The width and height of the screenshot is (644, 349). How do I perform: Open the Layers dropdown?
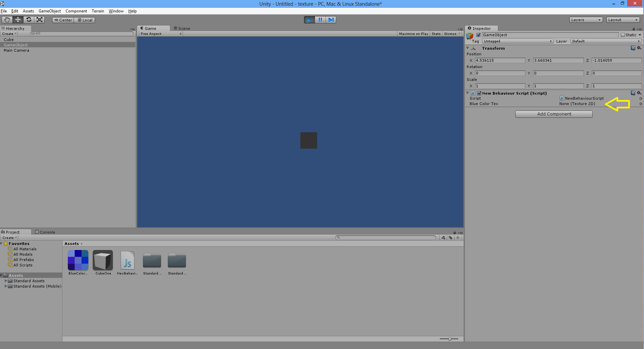click(586, 20)
